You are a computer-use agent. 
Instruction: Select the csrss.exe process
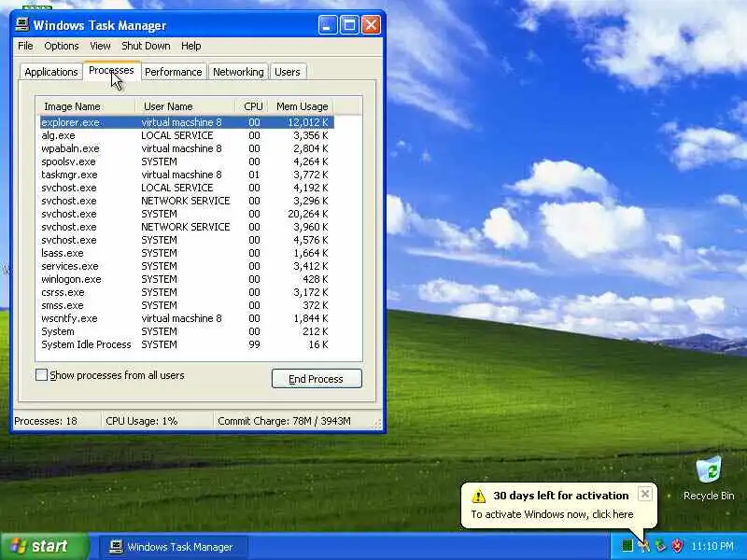[x=187, y=292]
